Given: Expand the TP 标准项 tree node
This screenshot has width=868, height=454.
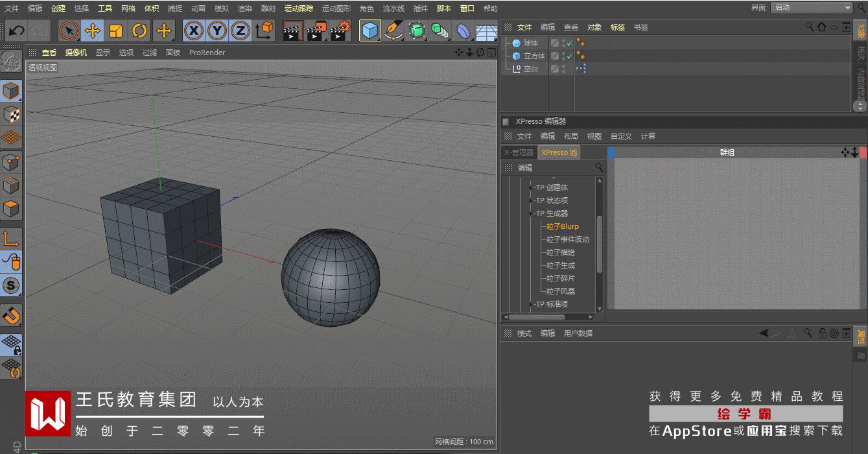Looking at the screenshot, I should point(532,304).
